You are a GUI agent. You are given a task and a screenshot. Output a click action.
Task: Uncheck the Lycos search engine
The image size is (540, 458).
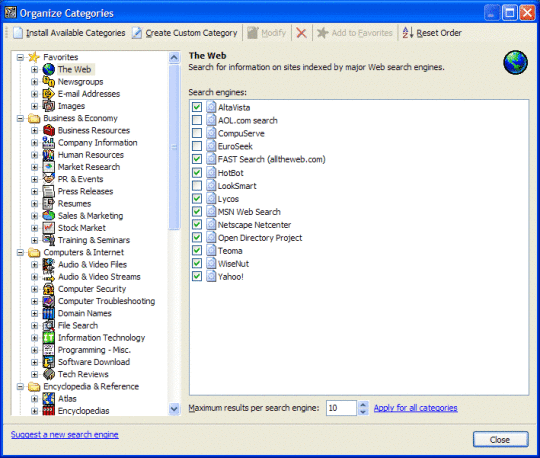(x=197, y=198)
